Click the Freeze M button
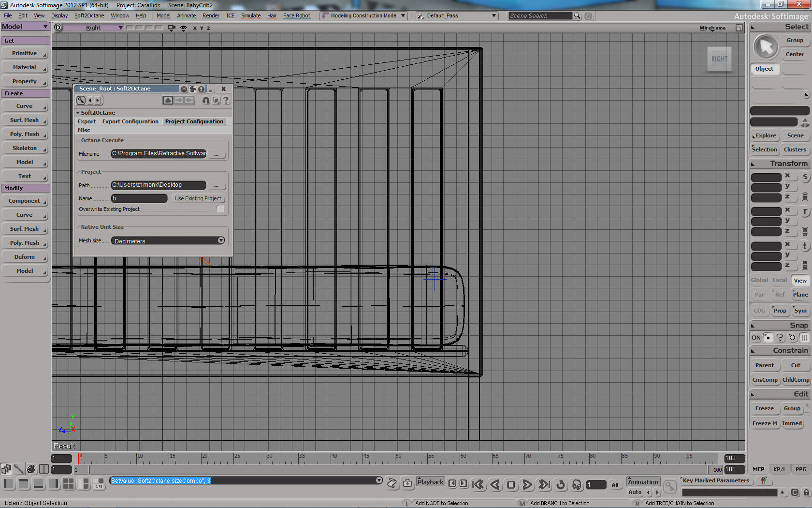 point(765,423)
